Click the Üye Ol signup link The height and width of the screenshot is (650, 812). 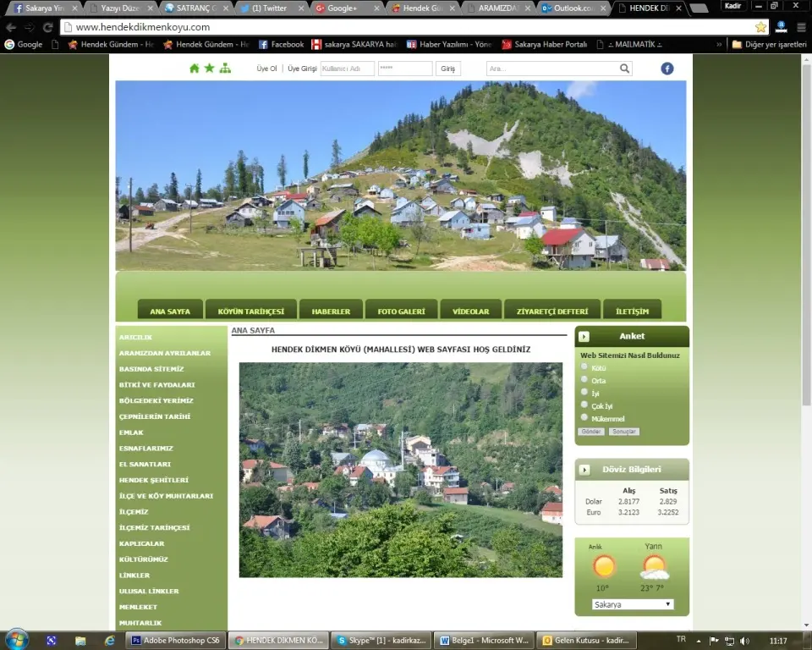pos(266,69)
